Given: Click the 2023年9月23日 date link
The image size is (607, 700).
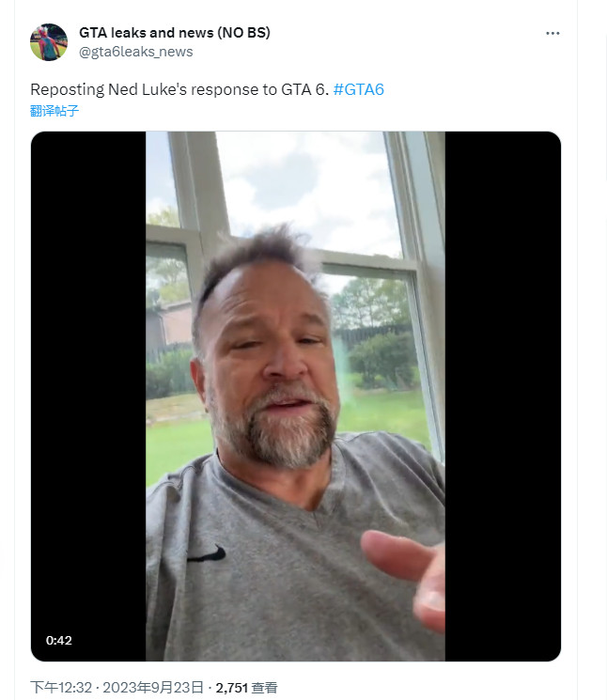Looking at the screenshot, I should [x=154, y=688].
